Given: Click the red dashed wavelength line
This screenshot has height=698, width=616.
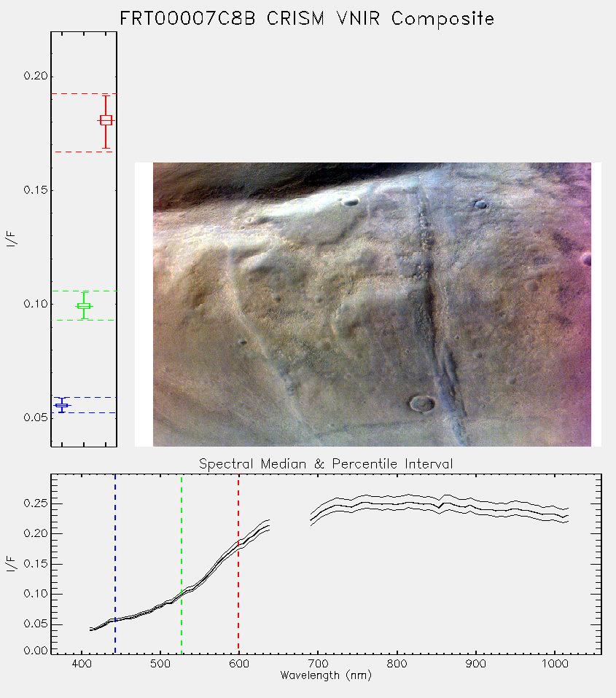Looking at the screenshot, I should pos(238,563).
